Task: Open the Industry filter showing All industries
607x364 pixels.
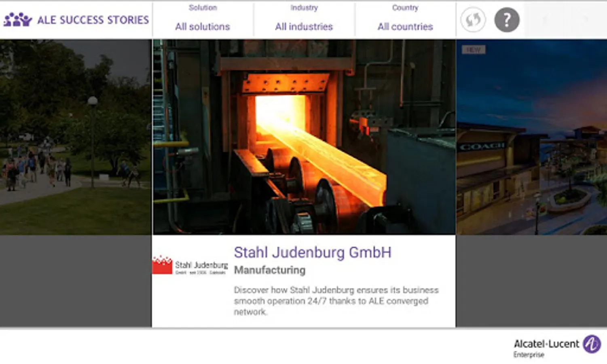Action: tap(304, 19)
